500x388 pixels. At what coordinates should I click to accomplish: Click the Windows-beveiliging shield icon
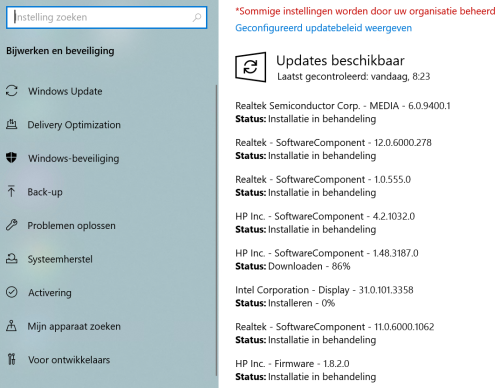[12, 158]
